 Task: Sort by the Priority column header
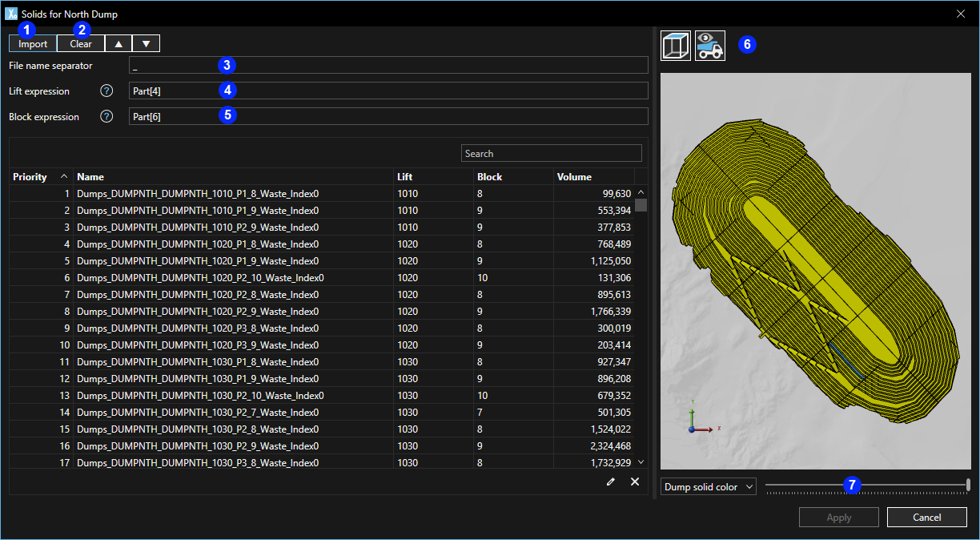[x=30, y=177]
